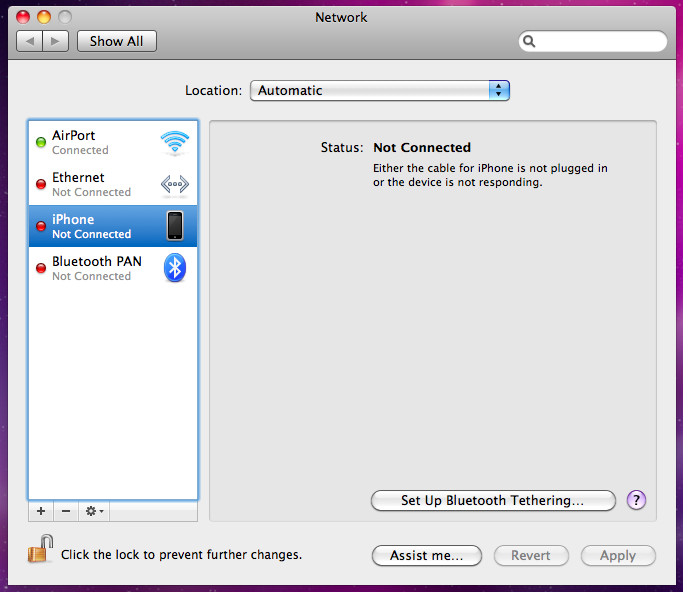Click the Apply button
Image resolution: width=683 pixels, height=592 pixels.
[x=618, y=555]
